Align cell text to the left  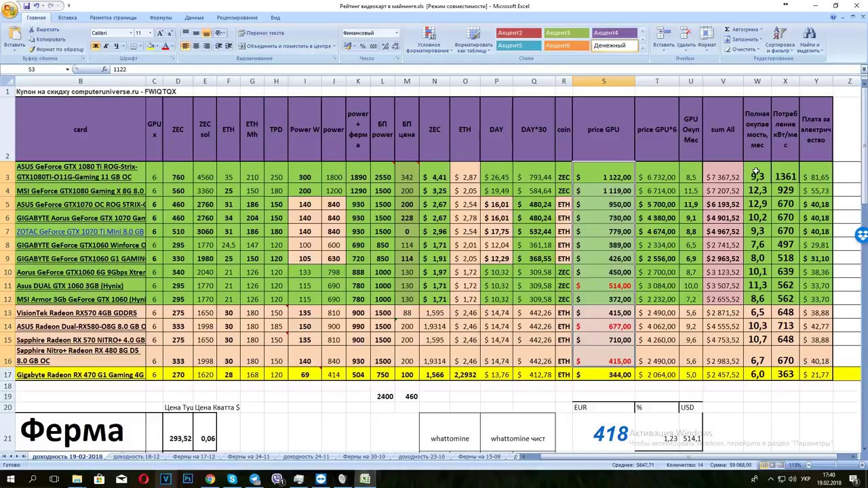[x=186, y=46]
